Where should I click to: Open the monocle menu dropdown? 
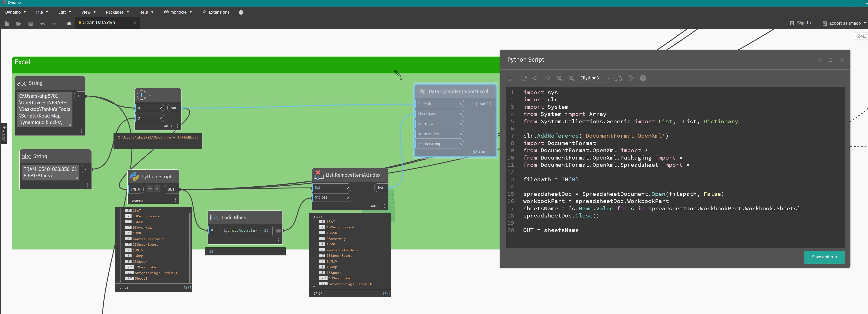pos(178,12)
